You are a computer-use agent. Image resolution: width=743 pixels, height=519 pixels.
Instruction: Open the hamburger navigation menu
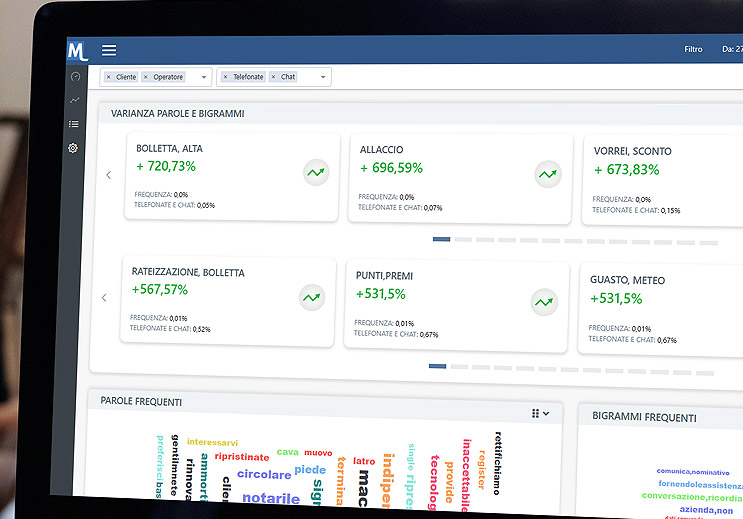coord(109,50)
